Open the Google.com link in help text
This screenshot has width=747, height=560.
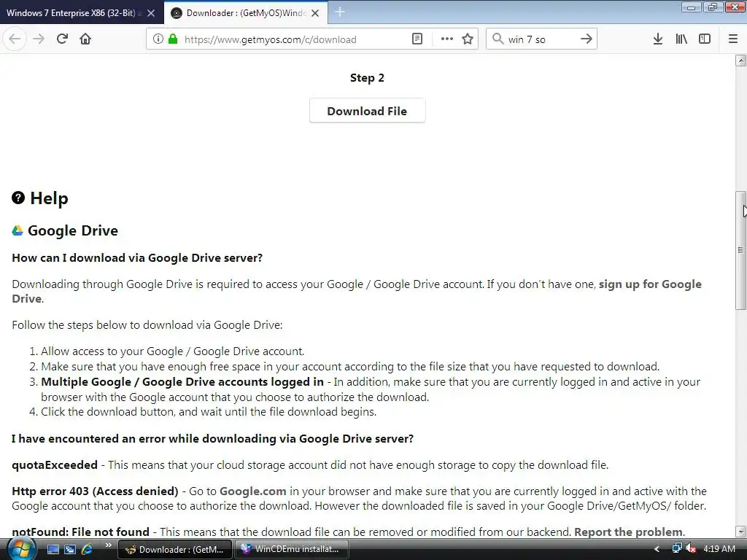coord(252,491)
